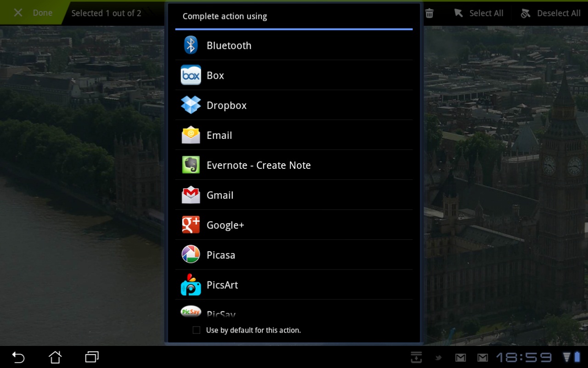Tap the Android back navigation button
This screenshot has width=588, height=368.
pyautogui.click(x=18, y=357)
